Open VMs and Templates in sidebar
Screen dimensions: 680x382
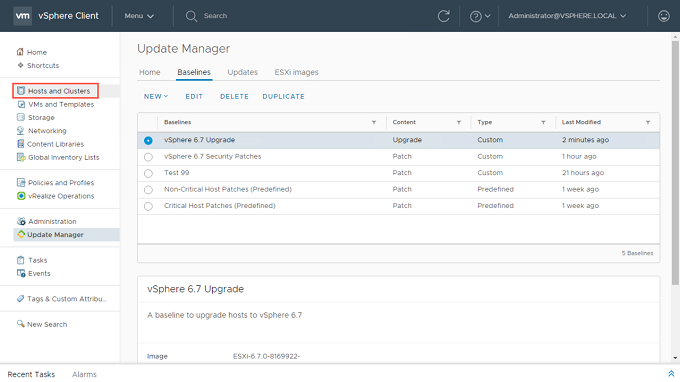pos(61,104)
